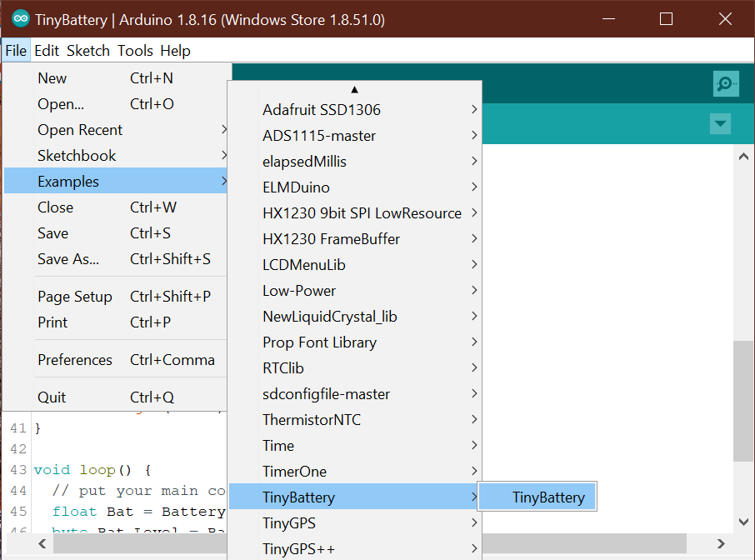Open the File menu
This screenshot has width=755, height=560.
[x=16, y=51]
